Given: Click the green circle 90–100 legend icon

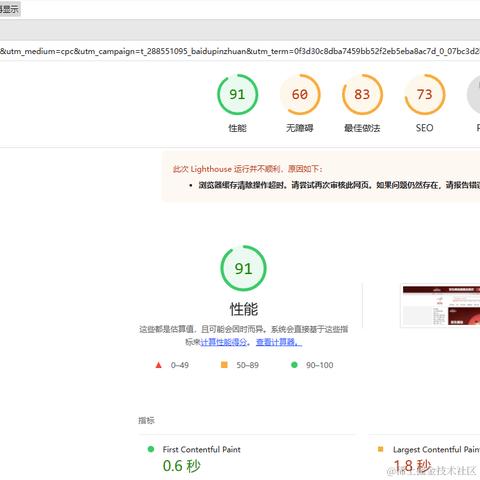Looking at the screenshot, I should click(x=294, y=365).
